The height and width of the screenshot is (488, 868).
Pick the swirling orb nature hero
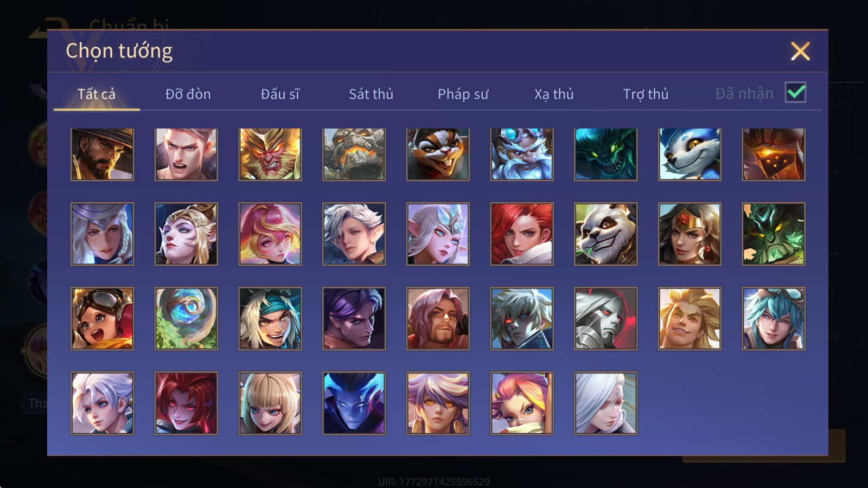[x=186, y=318]
